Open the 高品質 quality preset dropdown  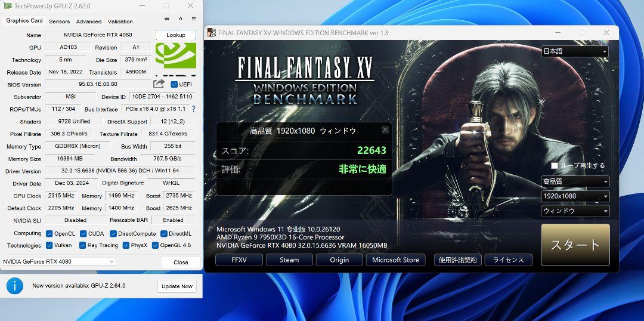point(575,181)
